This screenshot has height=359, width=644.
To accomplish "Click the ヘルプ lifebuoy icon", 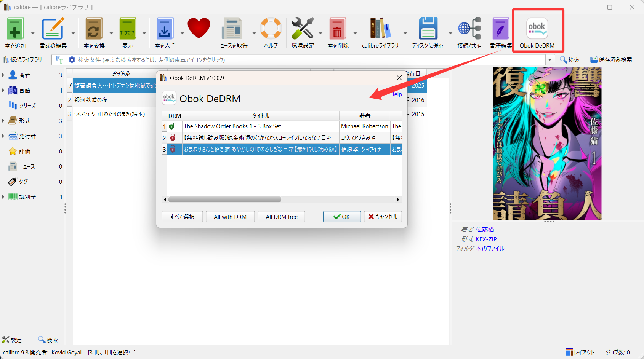I will coord(271,29).
